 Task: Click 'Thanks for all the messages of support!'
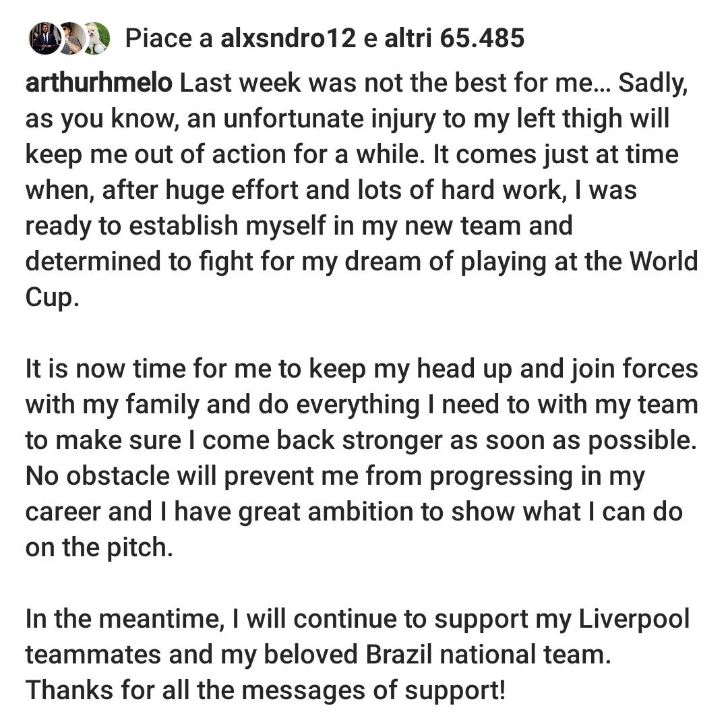pyautogui.click(x=265, y=690)
